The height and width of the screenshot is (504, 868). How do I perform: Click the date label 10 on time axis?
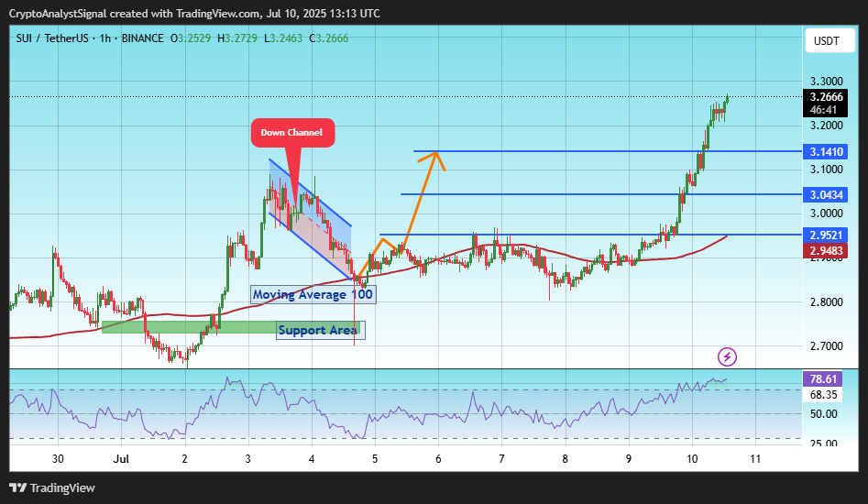click(692, 458)
